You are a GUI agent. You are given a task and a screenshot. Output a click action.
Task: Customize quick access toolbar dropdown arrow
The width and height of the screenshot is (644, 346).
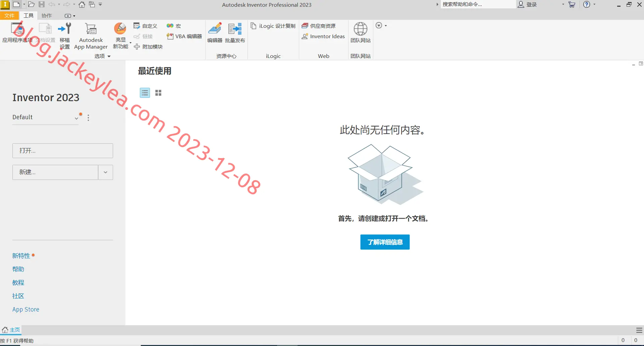[x=100, y=4]
